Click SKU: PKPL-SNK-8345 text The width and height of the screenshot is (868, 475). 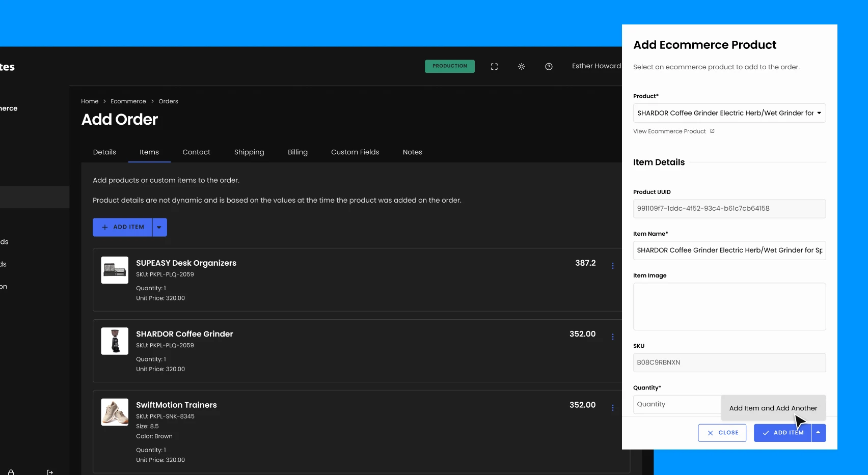[165, 416]
